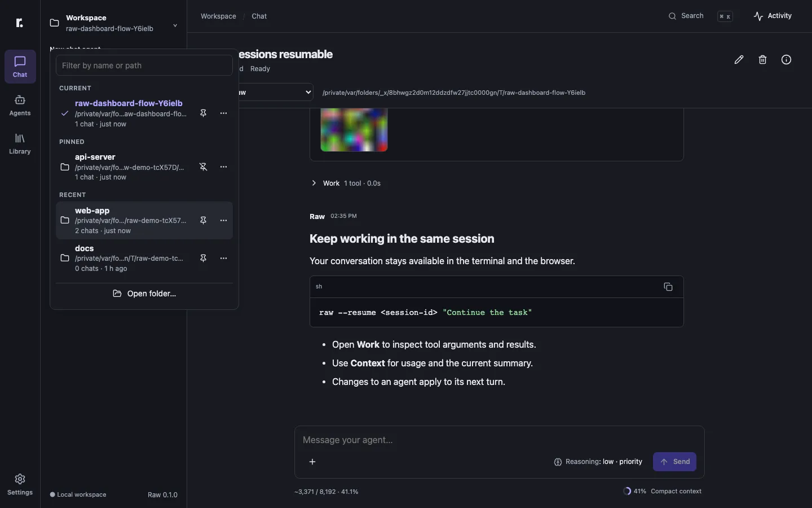
Task: Focus the Message your agent input
Action: click(x=500, y=440)
